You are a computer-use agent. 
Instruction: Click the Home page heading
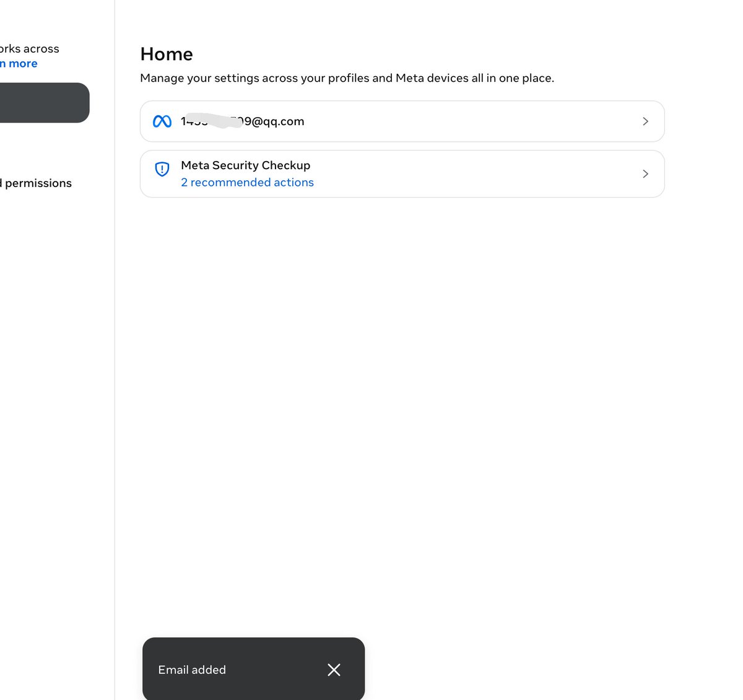pyautogui.click(x=167, y=55)
